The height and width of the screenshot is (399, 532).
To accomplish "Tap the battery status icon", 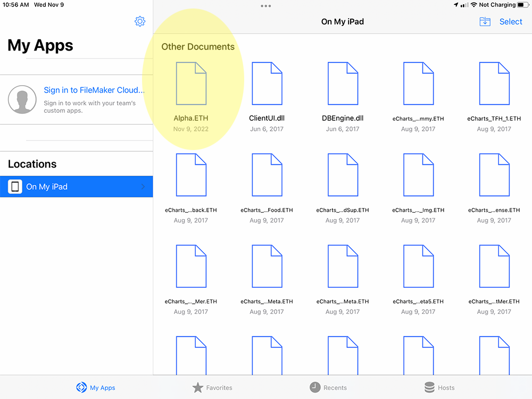I will coord(523,5).
